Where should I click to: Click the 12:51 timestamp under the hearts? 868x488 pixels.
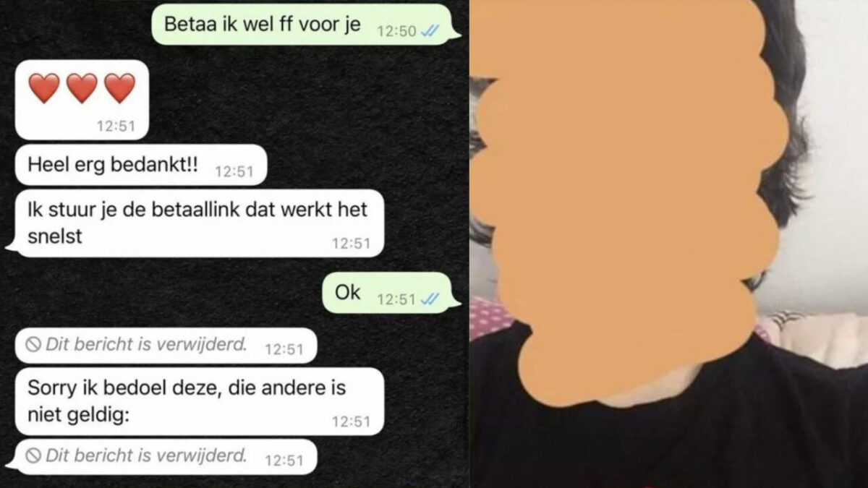pos(116,126)
